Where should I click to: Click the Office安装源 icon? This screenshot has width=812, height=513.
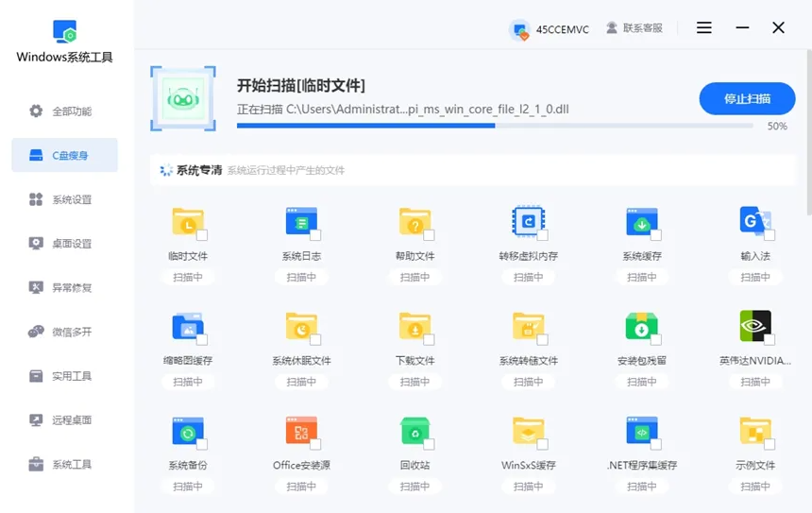[x=301, y=431]
